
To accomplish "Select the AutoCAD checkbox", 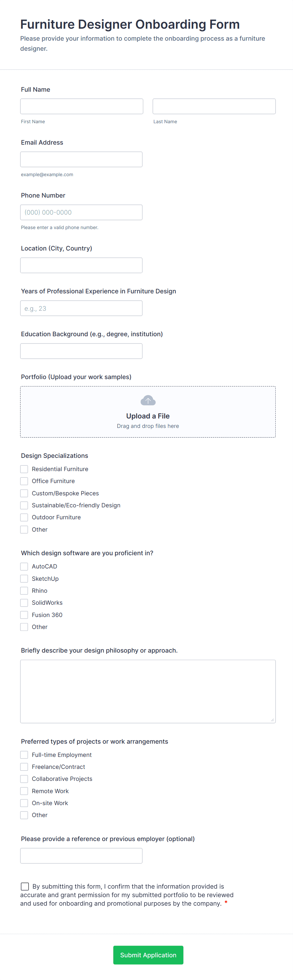I will tap(24, 567).
